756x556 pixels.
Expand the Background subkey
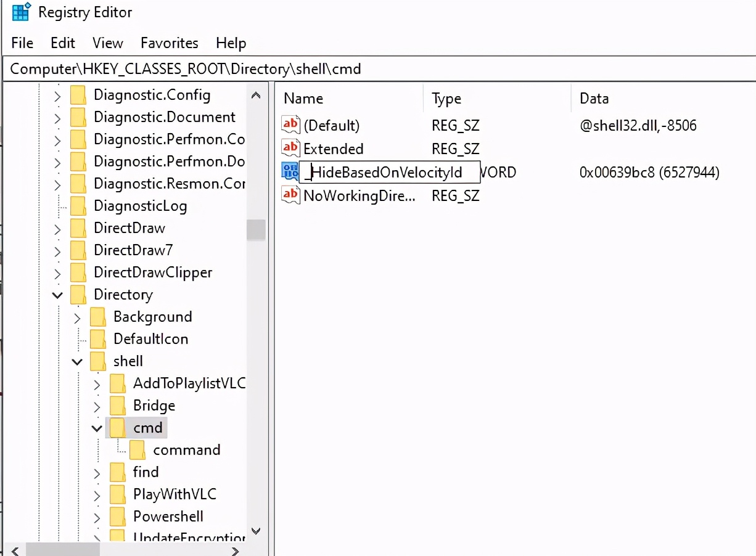(x=77, y=317)
